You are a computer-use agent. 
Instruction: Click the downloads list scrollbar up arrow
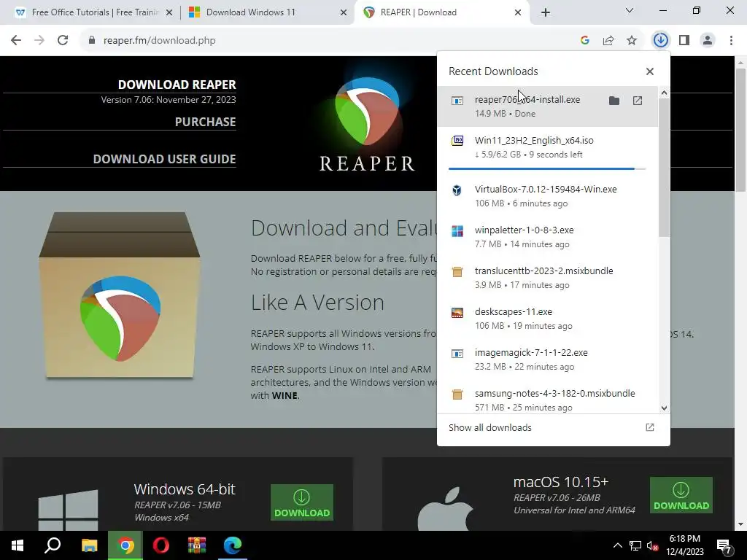(x=664, y=93)
